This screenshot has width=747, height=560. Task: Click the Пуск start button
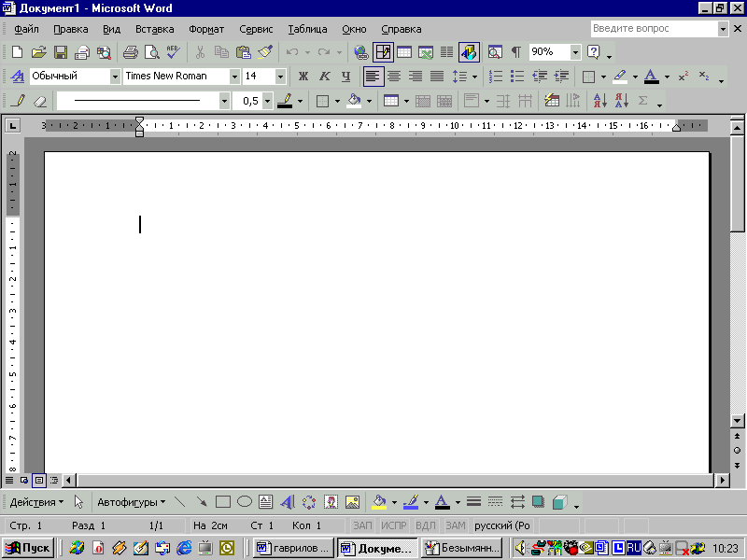coord(28,548)
